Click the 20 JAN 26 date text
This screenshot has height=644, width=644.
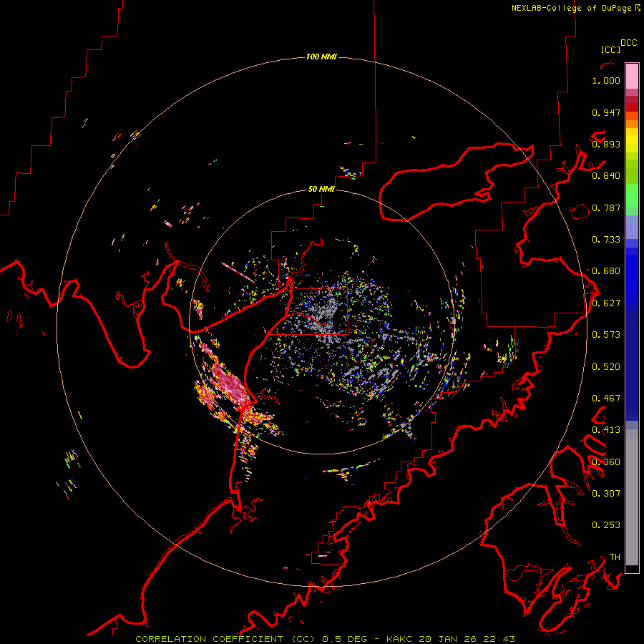[449, 639]
